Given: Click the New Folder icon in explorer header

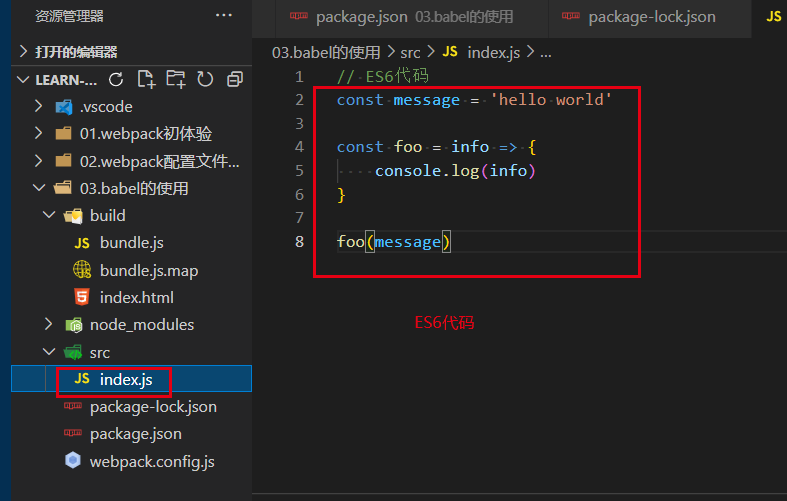Looking at the screenshot, I should (176, 79).
